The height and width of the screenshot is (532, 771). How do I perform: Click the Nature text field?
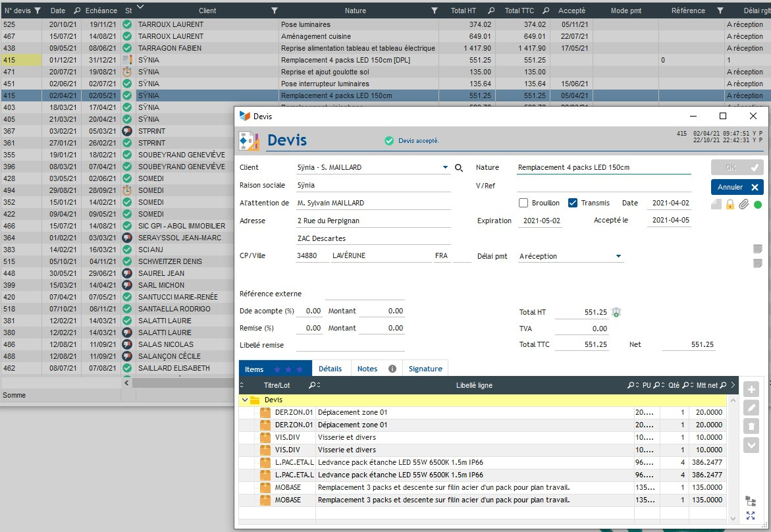coord(603,167)
